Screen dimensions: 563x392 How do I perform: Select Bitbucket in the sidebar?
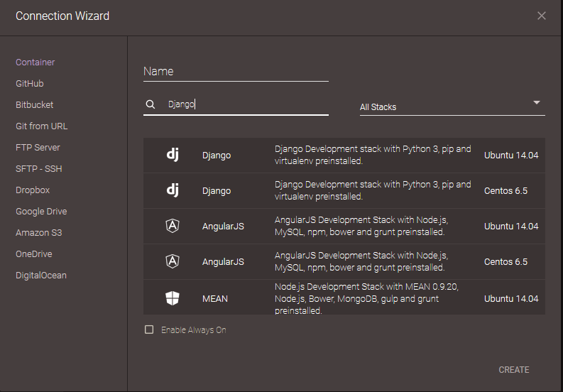(34, 105)
